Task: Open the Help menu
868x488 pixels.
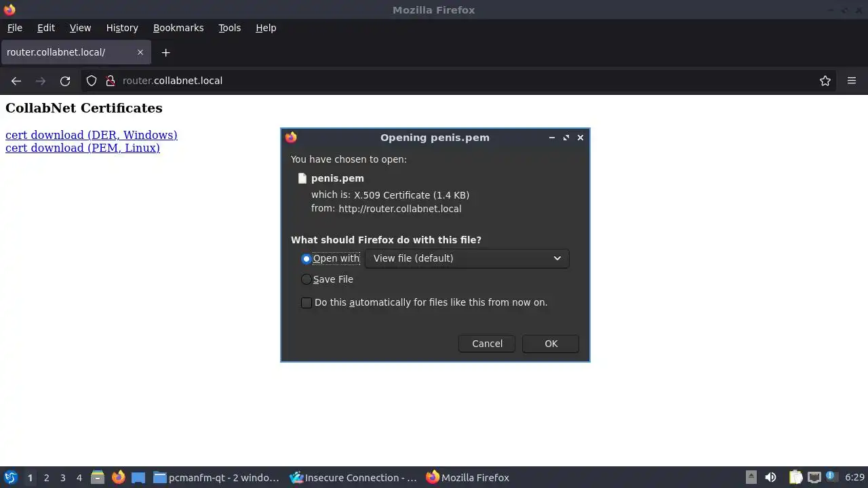Action: pos(266,28)
